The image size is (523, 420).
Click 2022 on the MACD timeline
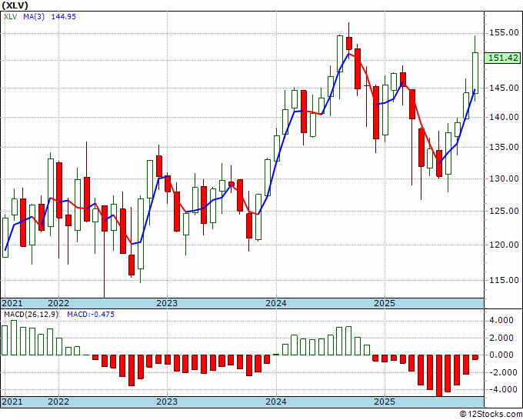[58, 402]
